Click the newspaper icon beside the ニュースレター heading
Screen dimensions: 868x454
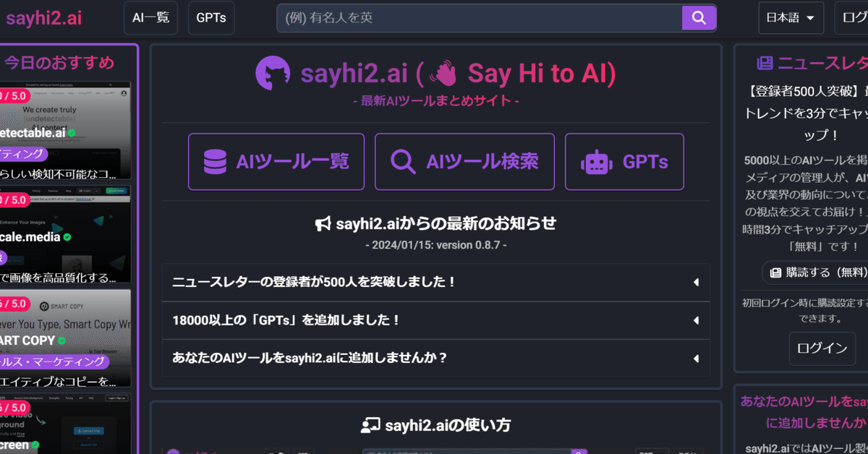pyautogui.click(x=765, y=64)
